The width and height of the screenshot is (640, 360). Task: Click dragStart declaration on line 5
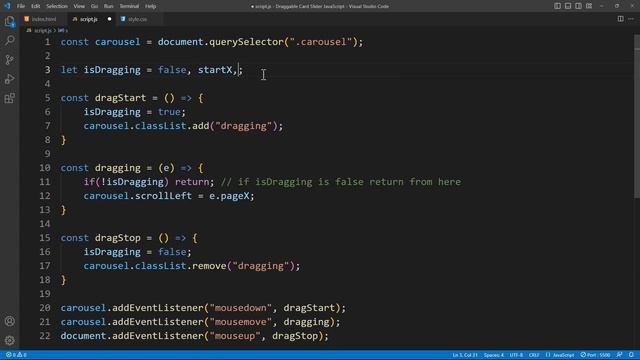(120, 98)
